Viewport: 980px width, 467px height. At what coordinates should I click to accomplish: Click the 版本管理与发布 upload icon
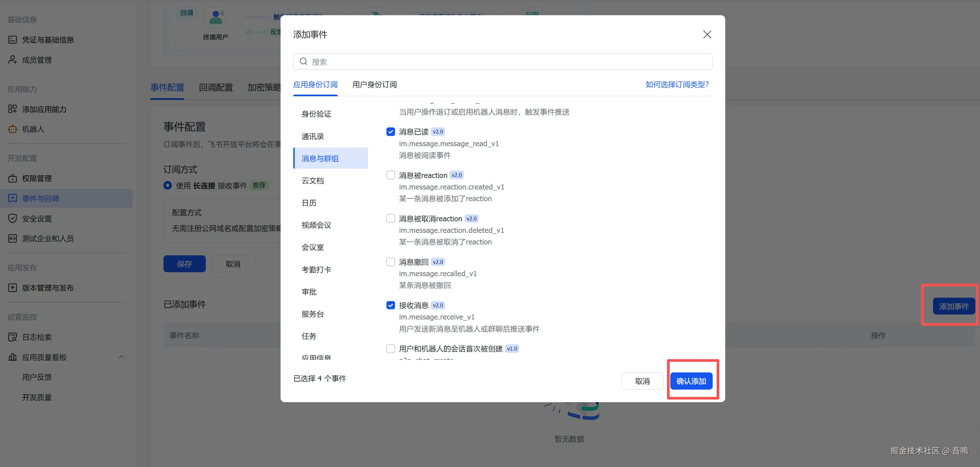[x=13, y=288]
